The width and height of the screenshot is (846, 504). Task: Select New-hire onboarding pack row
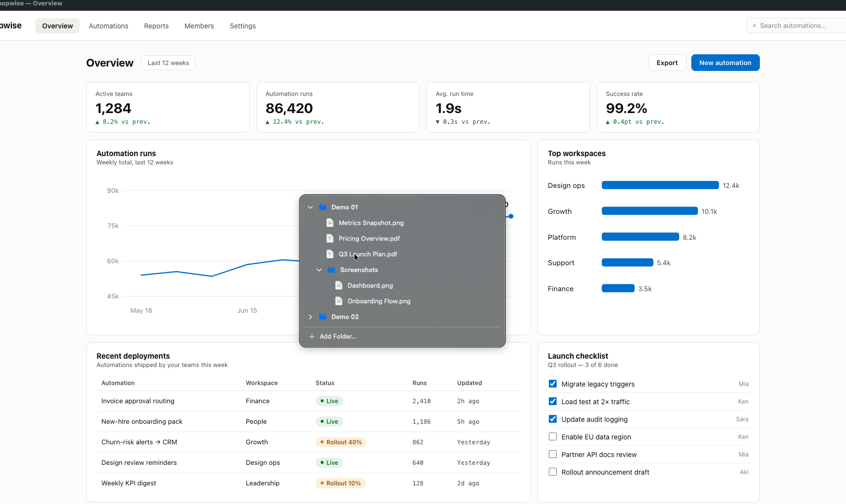click(308, 421)
